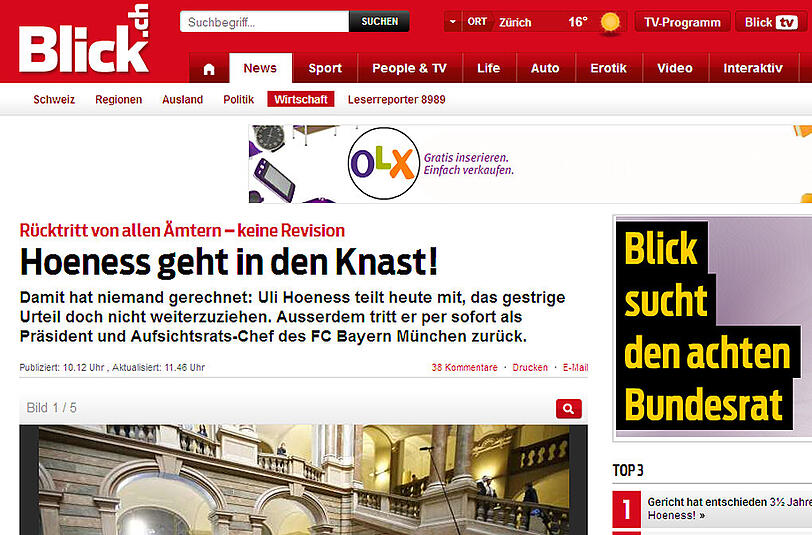Image resolution: width=812 pixels, height=535 pixels.
Task: Open the Life tab
Action: 488,68
